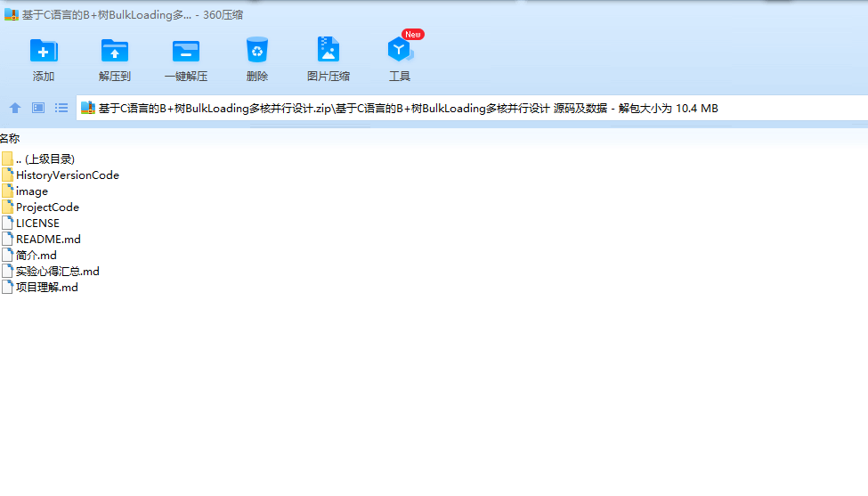
Task: Select the HistoryVersionCode folder
Action: 61,175
